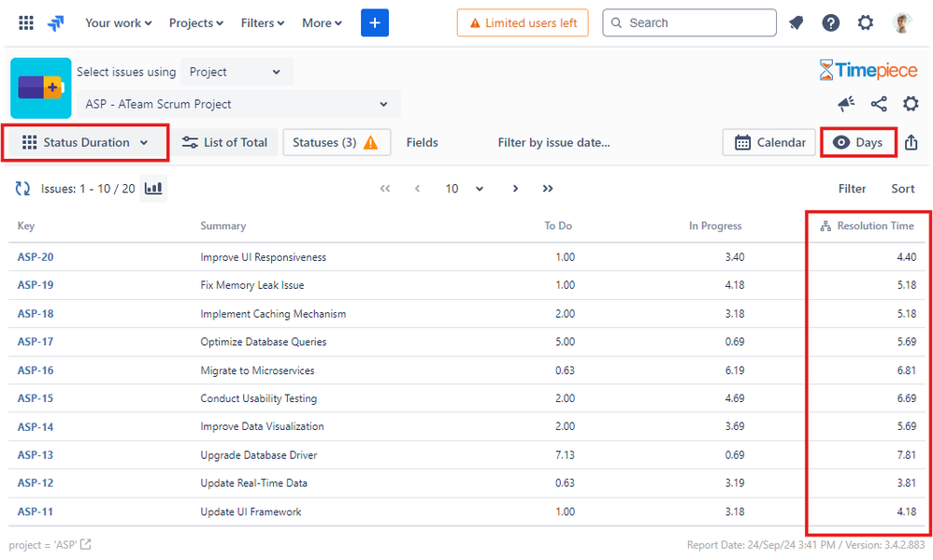This screenshot has height=560, width=933.
Task: Expand the Status Duration report dropdown
Action: coord(85,142)
